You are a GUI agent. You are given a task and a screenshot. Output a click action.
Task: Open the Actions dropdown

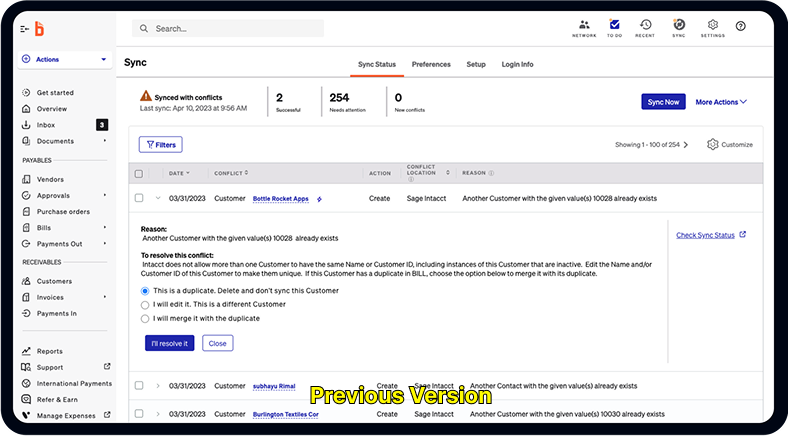[x=65, y=59]
